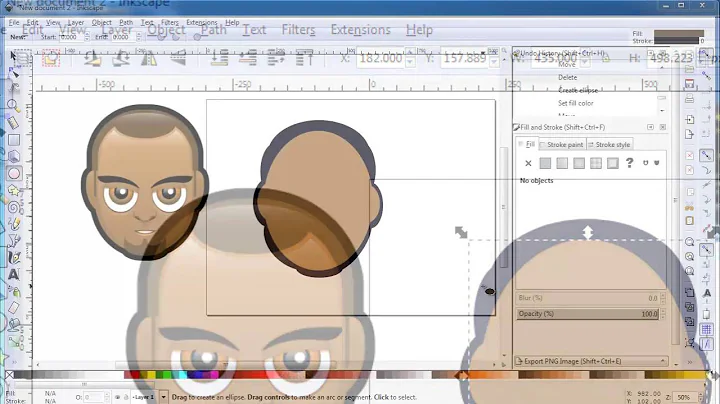Select the Pencil freehand tool
Screen dimensions: 720x404
tap(14, 224)
